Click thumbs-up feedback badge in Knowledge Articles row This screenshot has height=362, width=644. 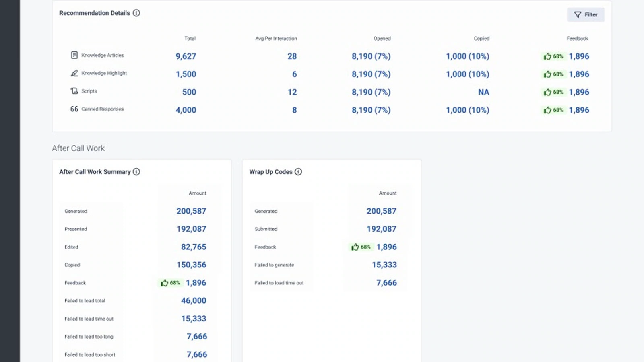pos(553,56)
